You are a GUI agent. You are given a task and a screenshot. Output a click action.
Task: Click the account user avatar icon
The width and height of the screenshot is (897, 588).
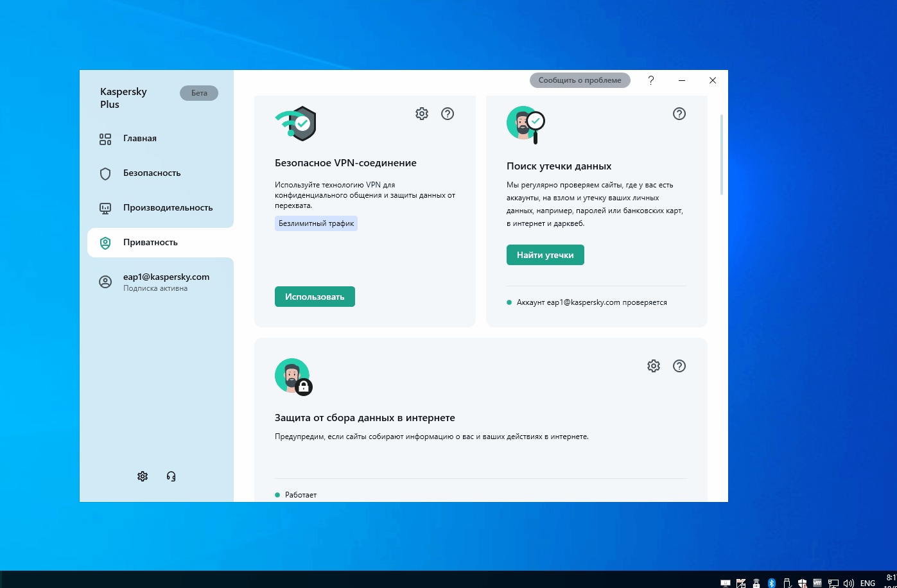tap(105, 282)
